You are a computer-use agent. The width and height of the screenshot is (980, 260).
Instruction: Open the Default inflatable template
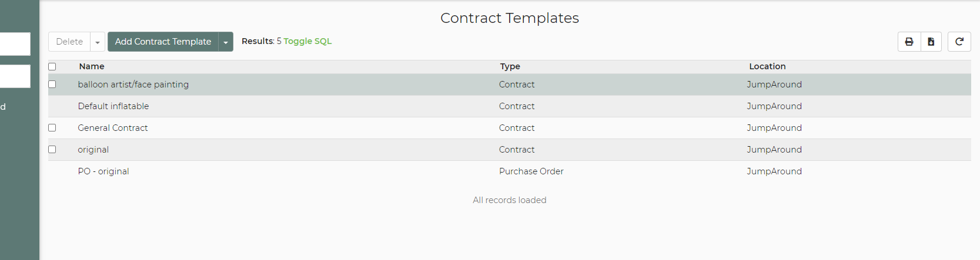pos(113,106)
